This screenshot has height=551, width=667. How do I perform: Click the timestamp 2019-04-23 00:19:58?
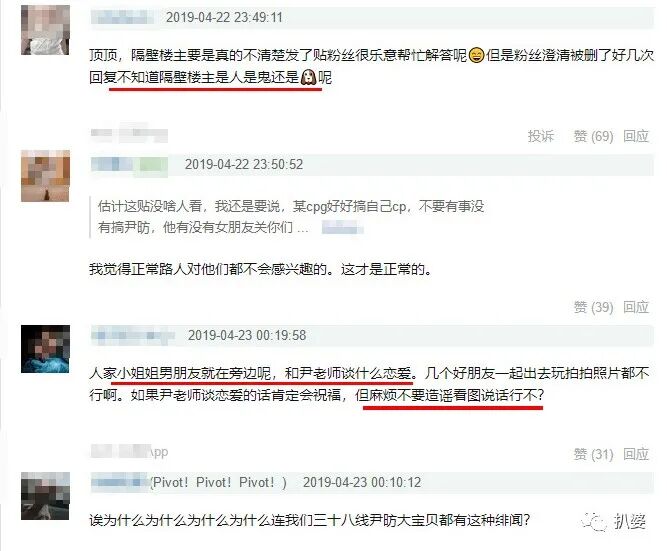click(247, 335)
